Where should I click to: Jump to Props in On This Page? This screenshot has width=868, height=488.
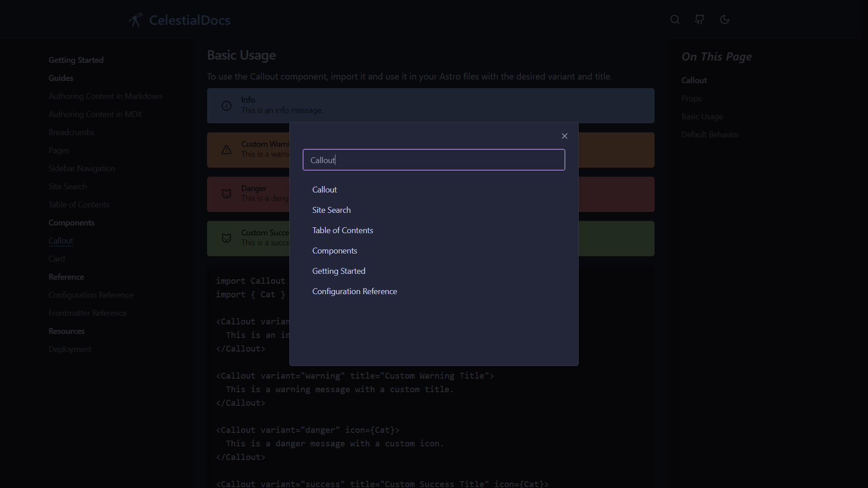691,99
